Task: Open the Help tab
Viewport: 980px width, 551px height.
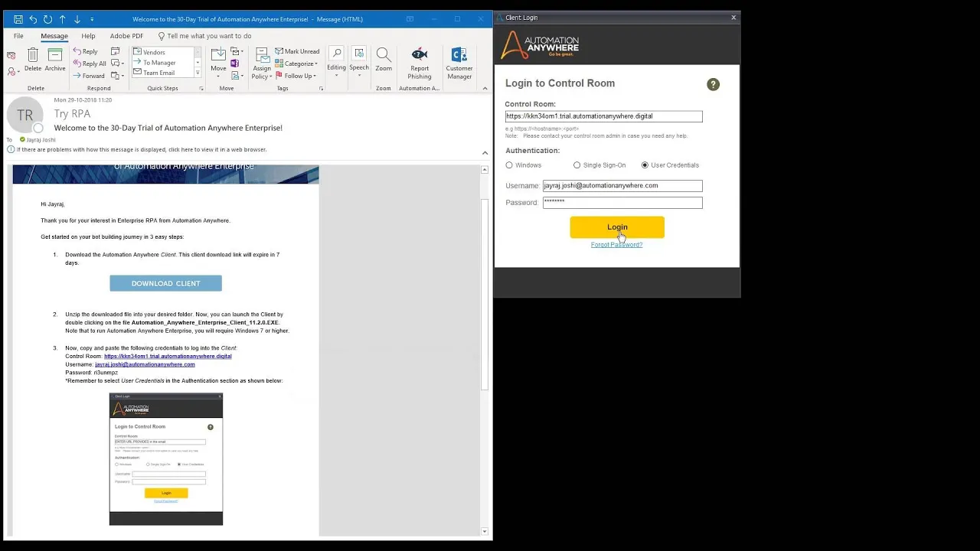Action: [88, 36]
